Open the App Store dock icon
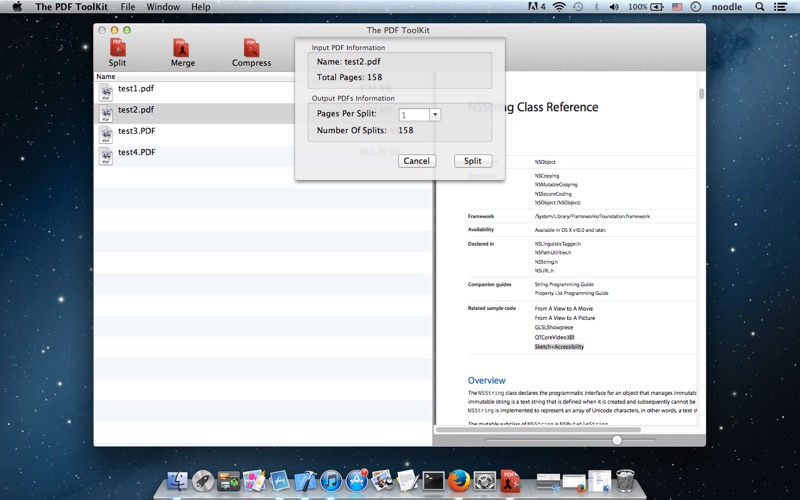The width and height of the screenshot is (800, 500). point(357,481)
